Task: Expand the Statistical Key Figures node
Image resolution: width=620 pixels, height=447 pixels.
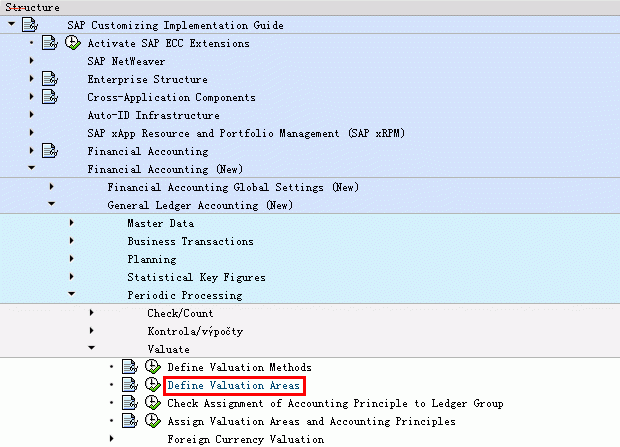Action: [x=72, y=277]
